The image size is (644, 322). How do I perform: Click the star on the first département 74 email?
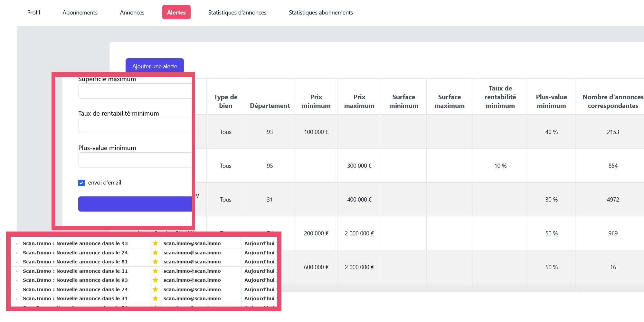(155, 253)
